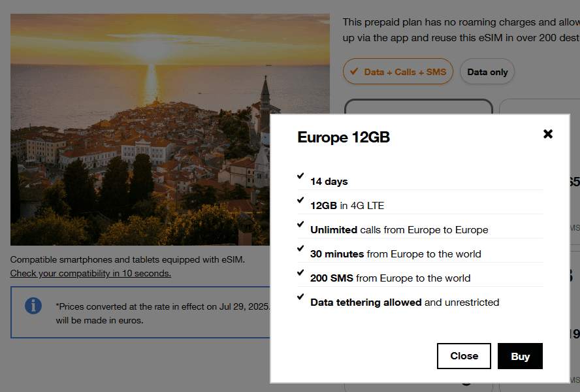This screenshot has width=580, height=392.
Task: Click the Europe 12GB dialog heading
Action: point(344,137)
